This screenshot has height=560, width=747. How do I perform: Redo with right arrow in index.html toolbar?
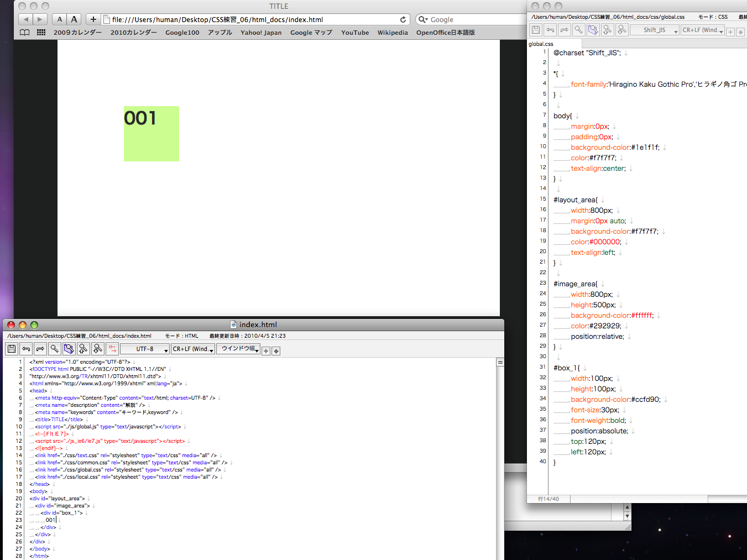[x=40, y=349]
